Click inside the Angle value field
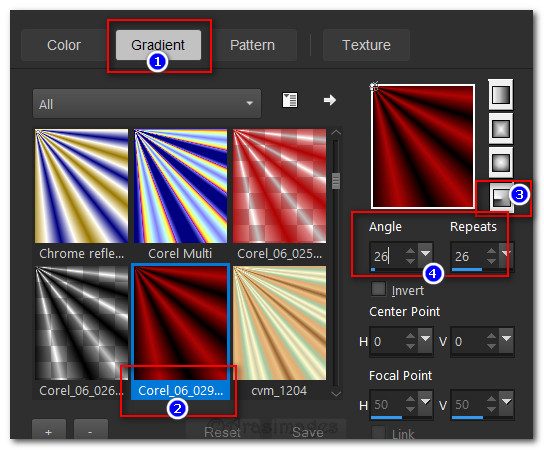 pyautogui.click(x=386, y=256)
